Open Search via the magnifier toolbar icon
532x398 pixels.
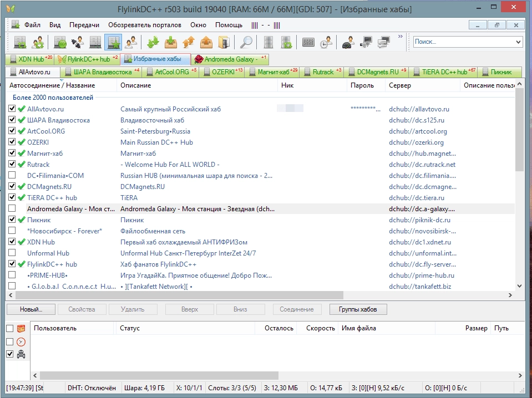(246, 42)
